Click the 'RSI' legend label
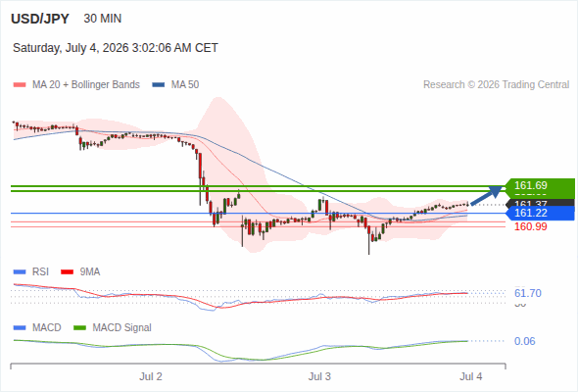 (x=40, y=272)
